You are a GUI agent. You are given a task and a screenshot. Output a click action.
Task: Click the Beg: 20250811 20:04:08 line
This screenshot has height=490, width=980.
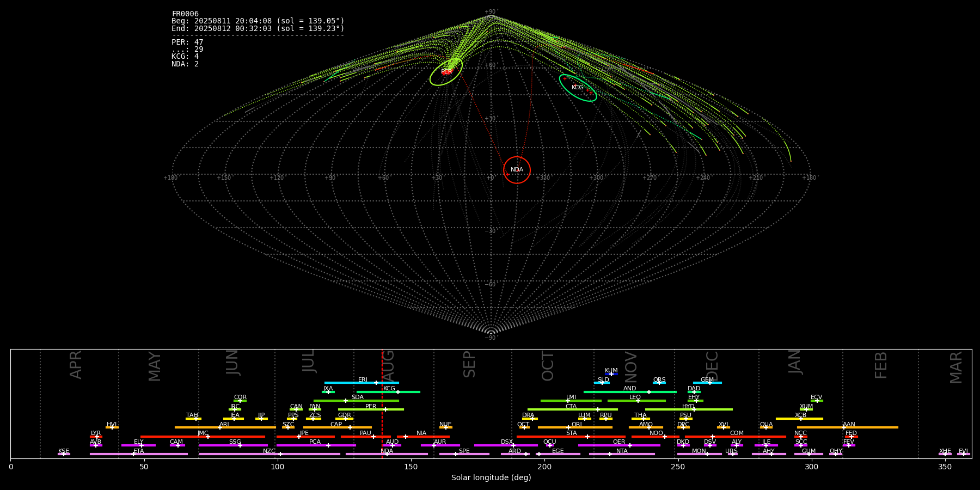click(258, 21)
